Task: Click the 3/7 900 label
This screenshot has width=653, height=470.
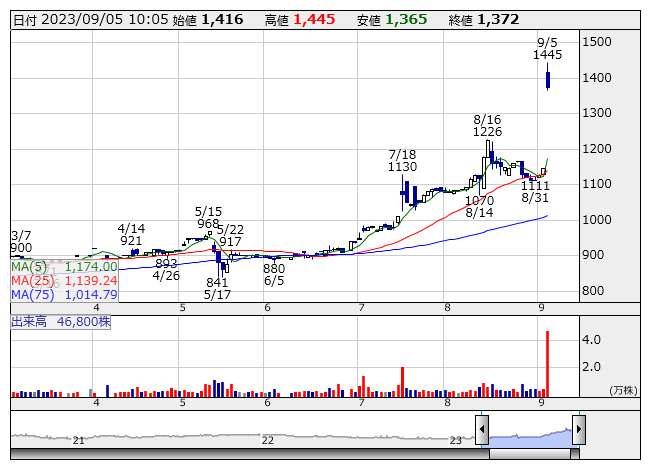Action: [21, 241]
